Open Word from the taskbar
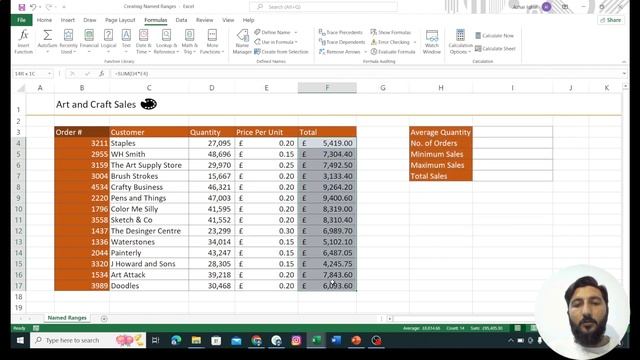640x360 pixels. (x=336, y=340)
